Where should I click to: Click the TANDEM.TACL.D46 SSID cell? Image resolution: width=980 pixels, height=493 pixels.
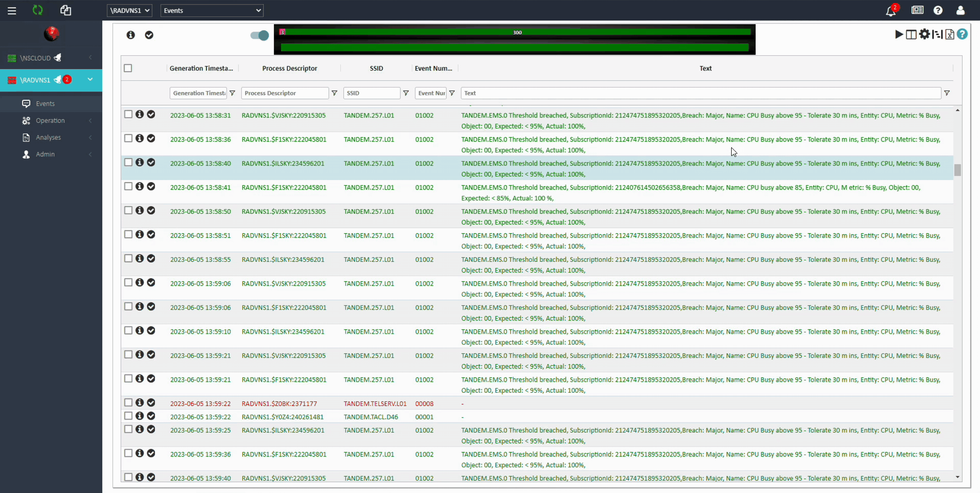(371, 417)
